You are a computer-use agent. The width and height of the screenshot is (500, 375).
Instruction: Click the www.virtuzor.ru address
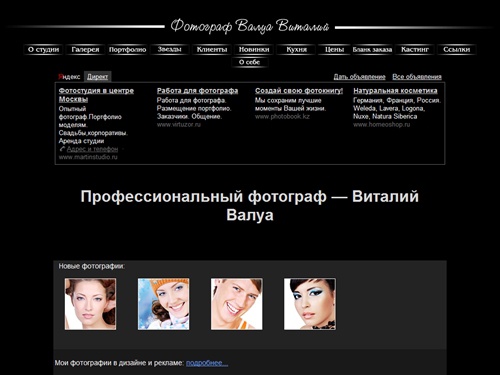click(179, 125)
